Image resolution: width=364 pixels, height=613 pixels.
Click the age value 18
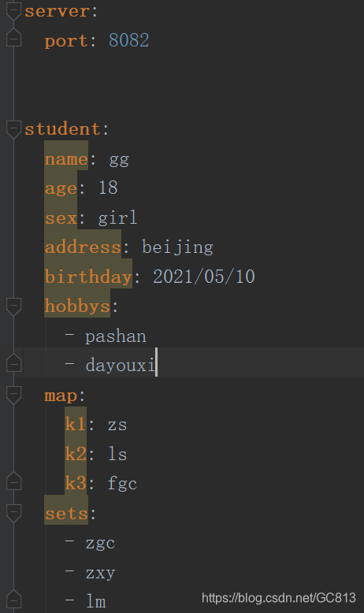coord(108,188)
